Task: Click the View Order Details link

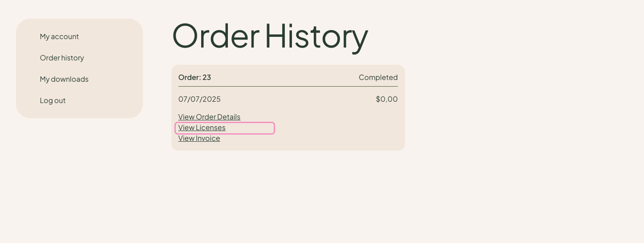Action: 209,117
